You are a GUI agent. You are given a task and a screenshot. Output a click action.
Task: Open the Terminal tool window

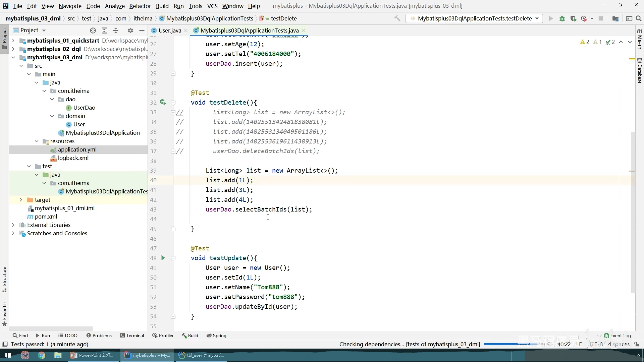click(x=132, y=336)
